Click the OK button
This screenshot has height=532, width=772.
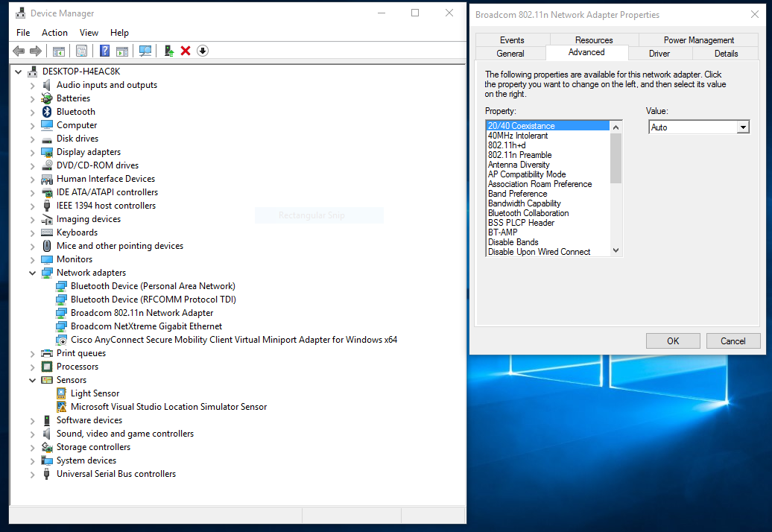click(x=672, y=341)
